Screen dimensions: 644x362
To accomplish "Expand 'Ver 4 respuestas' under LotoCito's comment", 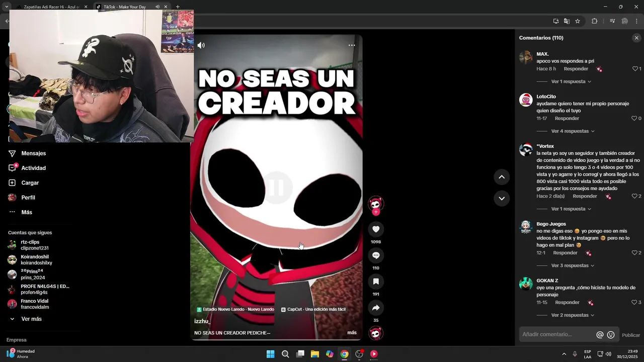I will coord(573,131).
